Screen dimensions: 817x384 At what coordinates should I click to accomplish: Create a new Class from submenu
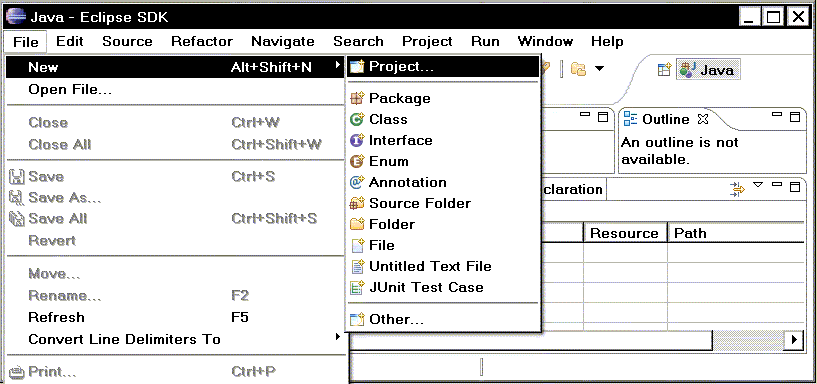click(x=443, y=119)
